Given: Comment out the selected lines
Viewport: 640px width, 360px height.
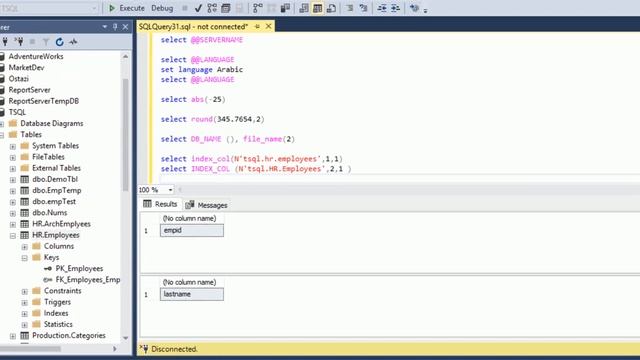Looking at the screenshot, I should pos(349,8).
